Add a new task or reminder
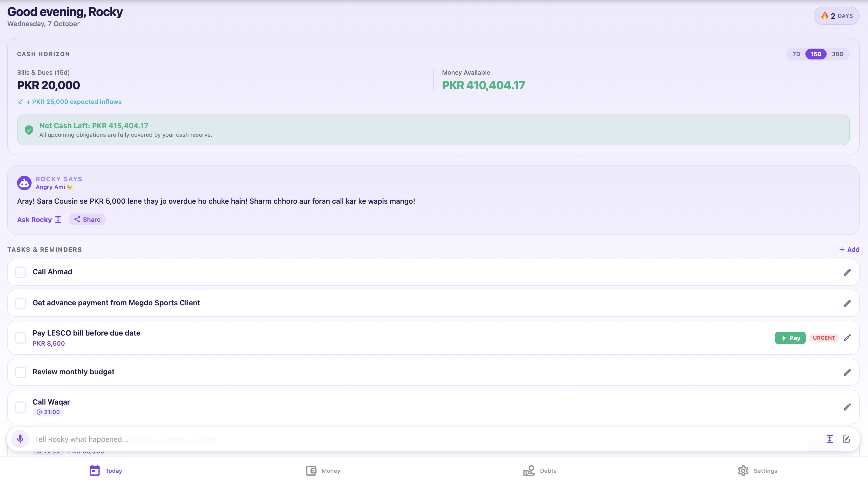Image resolution: width=868 pixels, height=486 pixels. click(x=849, y=249)
